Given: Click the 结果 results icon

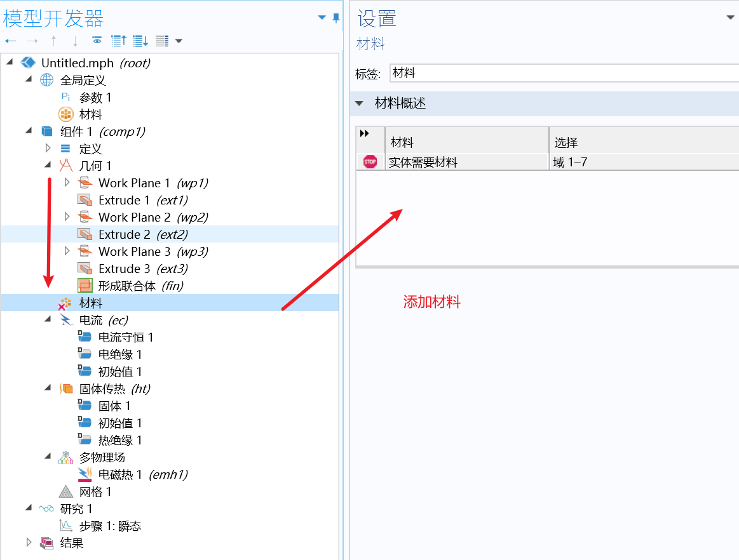Looking at the screenshot, I should tap(46, 543).
